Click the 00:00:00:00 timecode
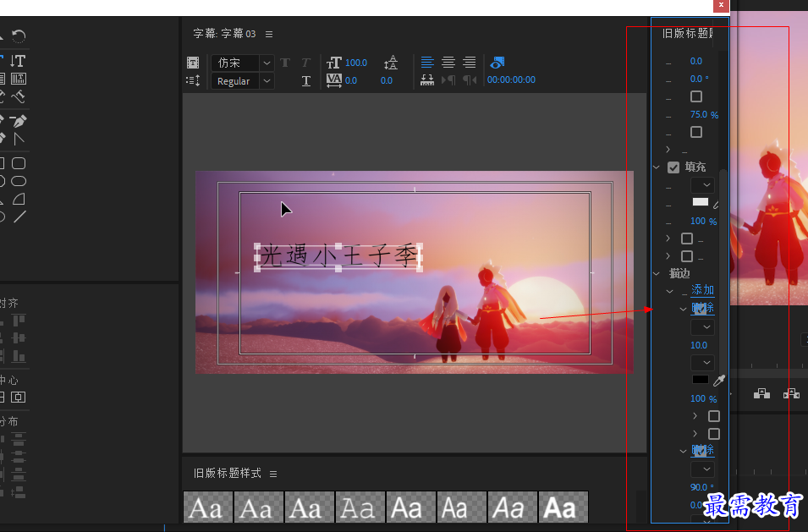The width and height of the screenshot is (808, 532). point(511,80)
